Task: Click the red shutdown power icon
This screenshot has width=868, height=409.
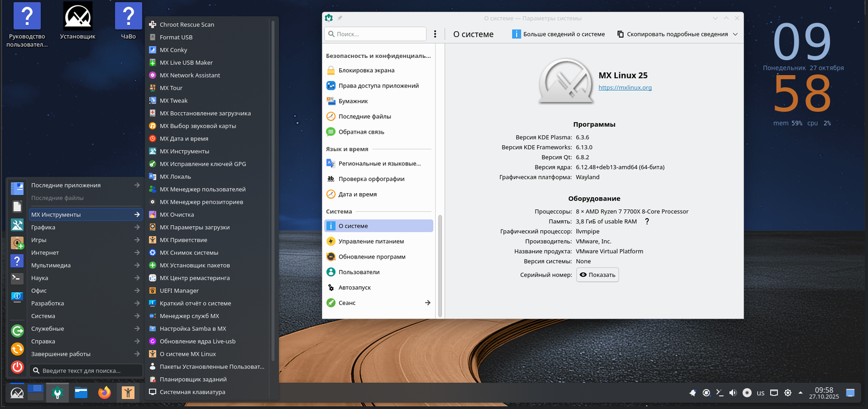Action: pos(17,367)
